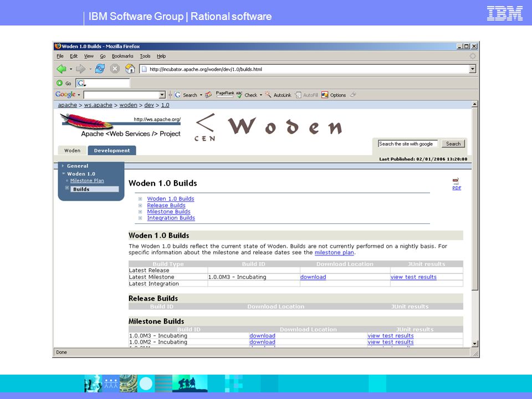Run the ABC spell Check button
532x399 pixels.
pyautogui.click(x=247, y=95)
